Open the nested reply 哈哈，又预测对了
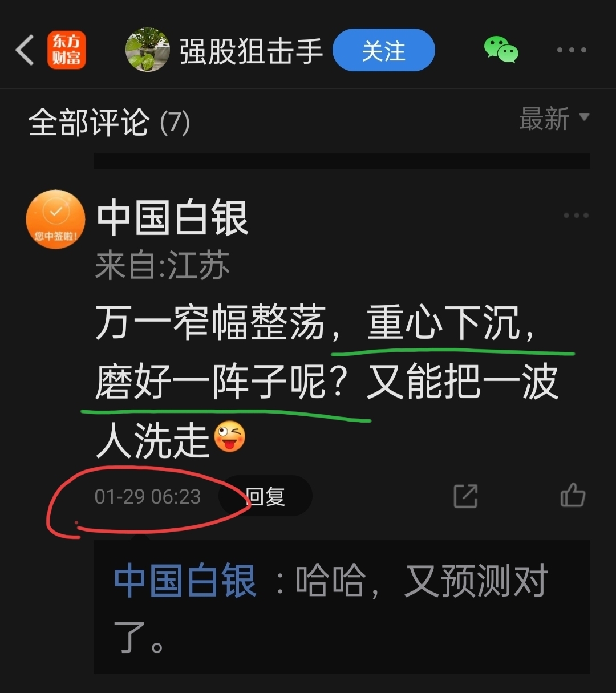This screenshot has width=616, height=693. [x=342, y=607]
